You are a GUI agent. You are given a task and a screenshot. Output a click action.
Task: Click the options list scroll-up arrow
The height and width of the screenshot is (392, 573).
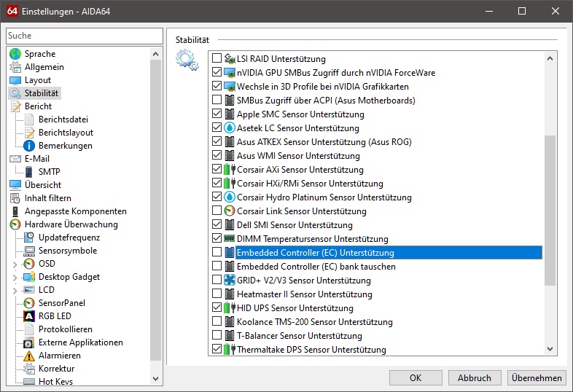pos(550,58)
